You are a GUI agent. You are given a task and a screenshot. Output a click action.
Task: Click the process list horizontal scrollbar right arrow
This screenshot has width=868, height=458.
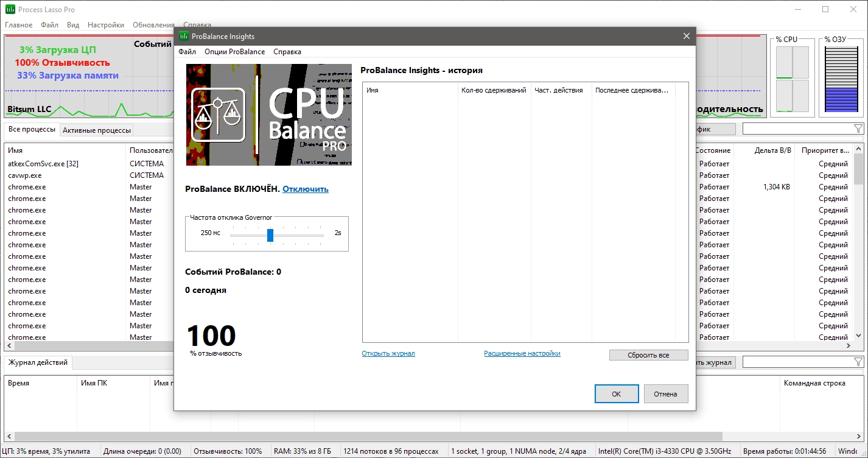click(848, 345)
